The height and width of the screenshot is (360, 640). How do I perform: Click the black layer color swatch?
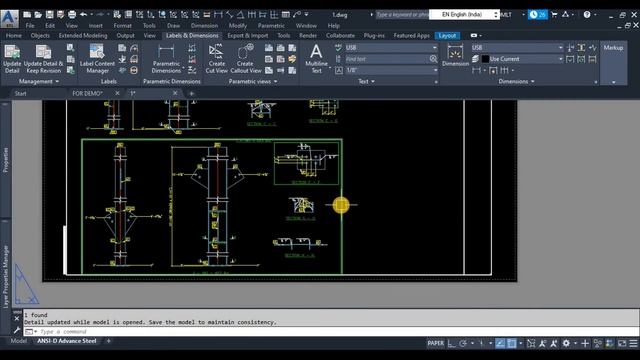(485, 59)
